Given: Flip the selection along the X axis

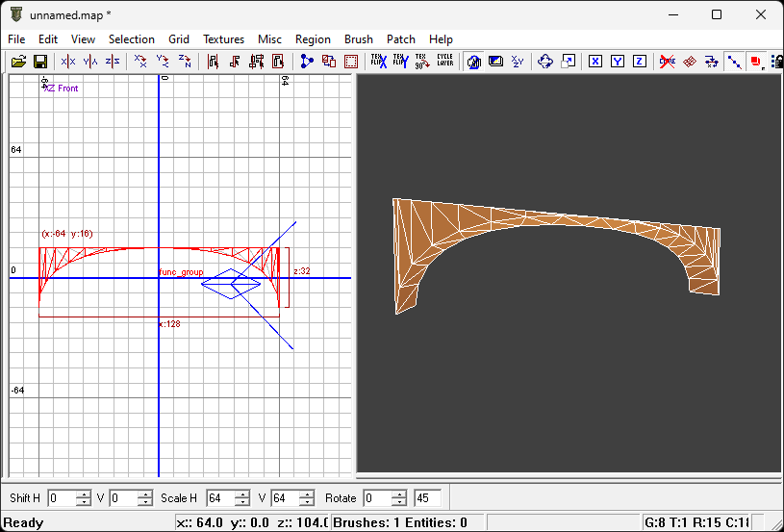Looking at the screenshot, I should pyautogui.click(x=68, y=62).
